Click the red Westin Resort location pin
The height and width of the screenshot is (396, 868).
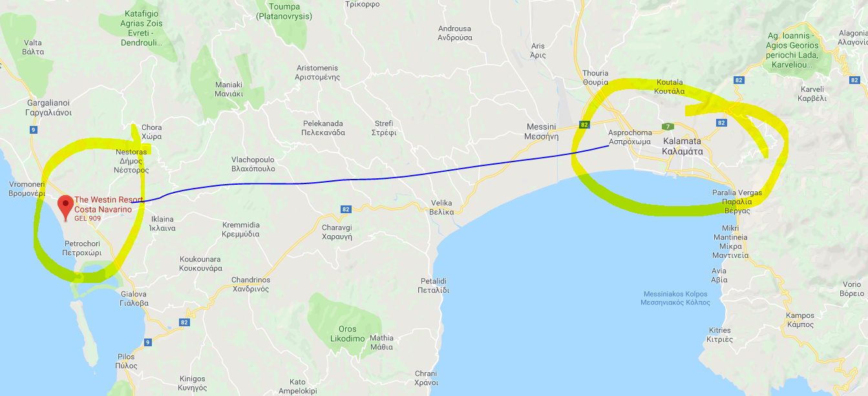(x=65, y=207)
